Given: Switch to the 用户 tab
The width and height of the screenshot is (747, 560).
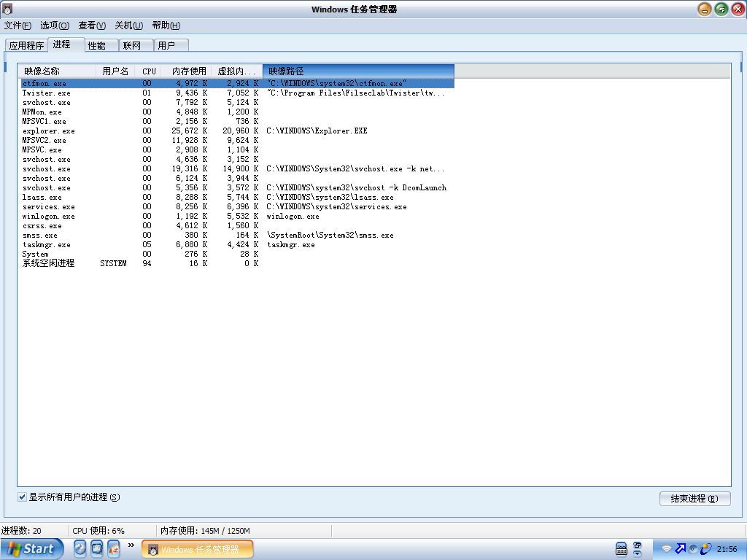Looking at the screenshot, I should (x=171, y=45).
